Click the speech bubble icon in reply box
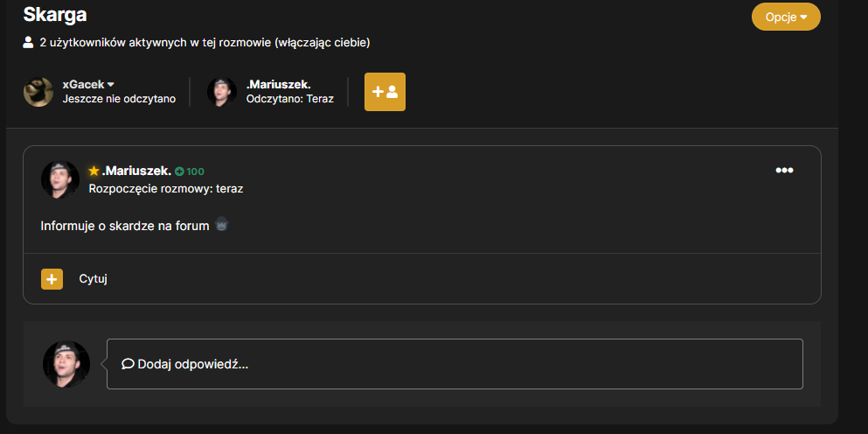 128,364
